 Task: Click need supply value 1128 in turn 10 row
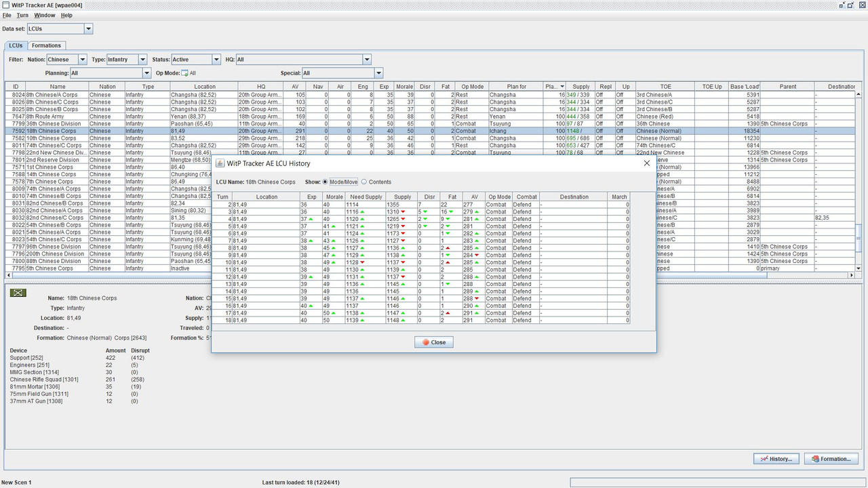click(x=353, y=262)
